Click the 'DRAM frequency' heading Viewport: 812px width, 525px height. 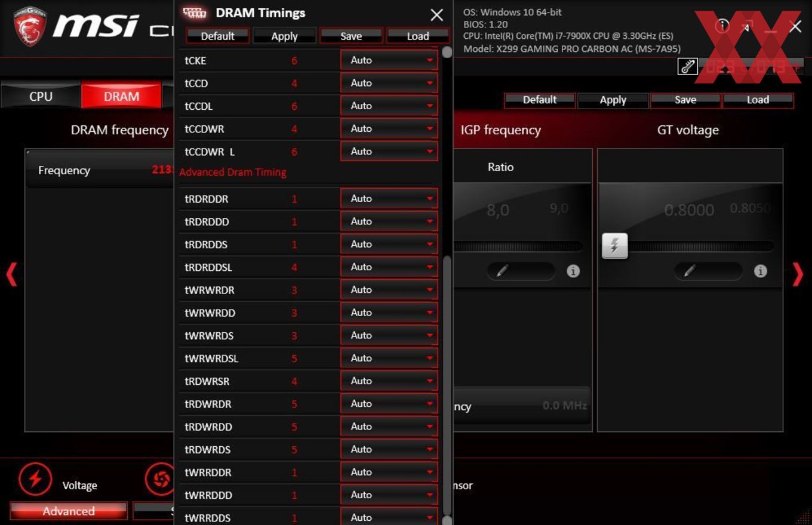click(119, 130)
